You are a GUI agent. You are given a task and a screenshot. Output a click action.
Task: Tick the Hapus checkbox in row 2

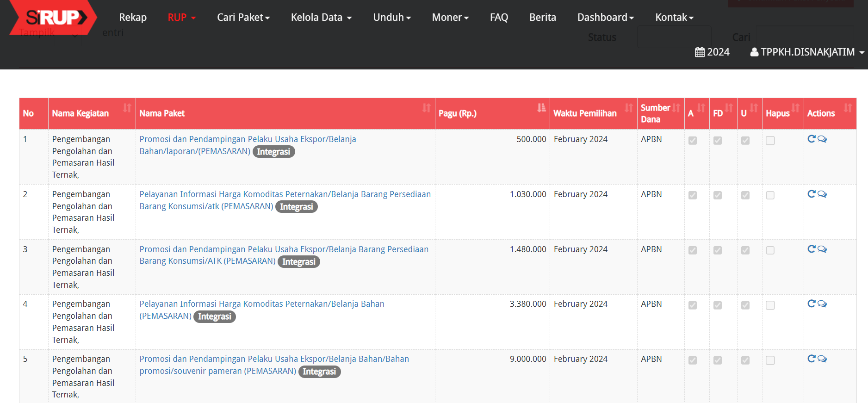pos(770,195)
